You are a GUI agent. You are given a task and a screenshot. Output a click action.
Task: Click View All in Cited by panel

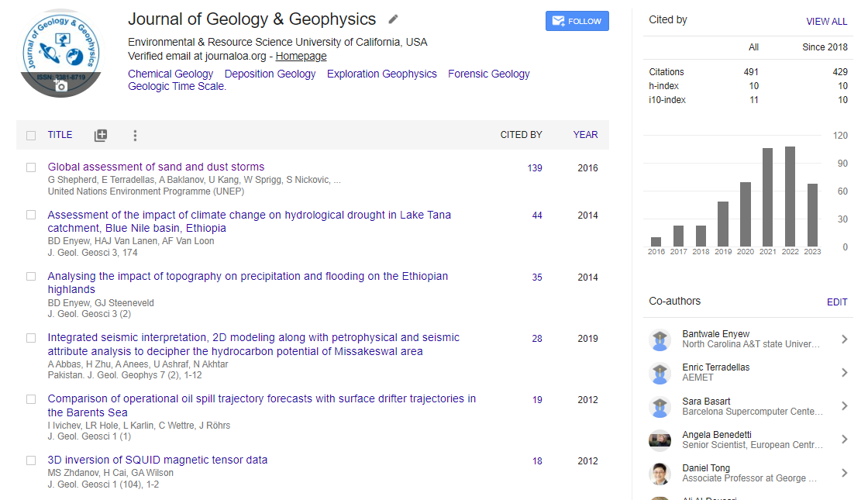826,22
